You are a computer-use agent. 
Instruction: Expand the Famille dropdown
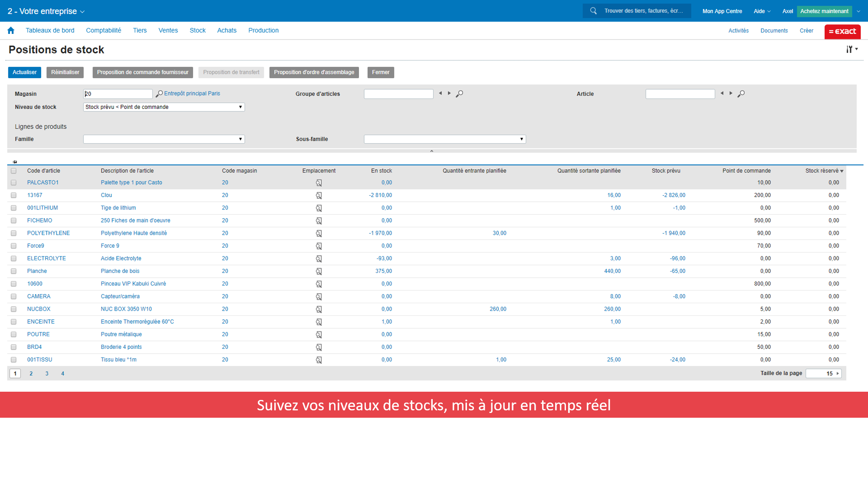240,139
